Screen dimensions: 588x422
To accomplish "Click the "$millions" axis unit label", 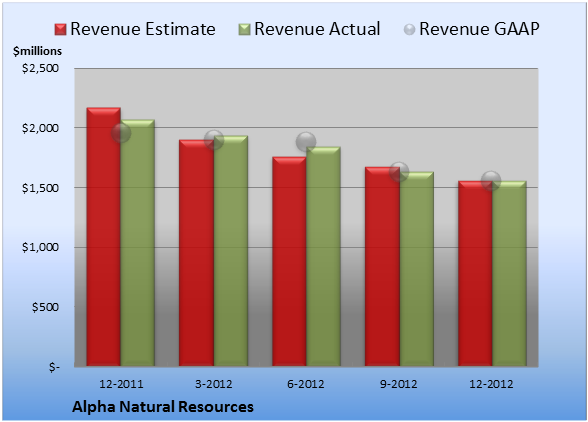I will pos(38,51).
